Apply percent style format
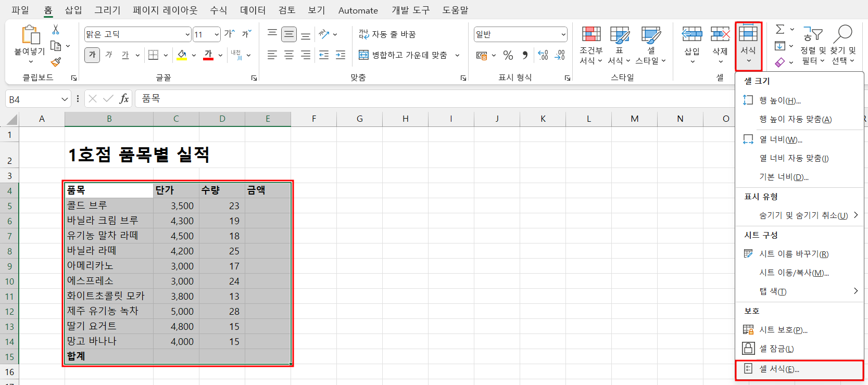 point(508,55)
